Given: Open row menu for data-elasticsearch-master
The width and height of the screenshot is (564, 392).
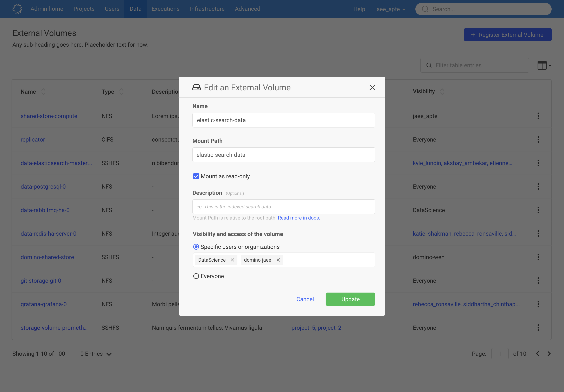Looking at the screenshot, I should point(538,163).
